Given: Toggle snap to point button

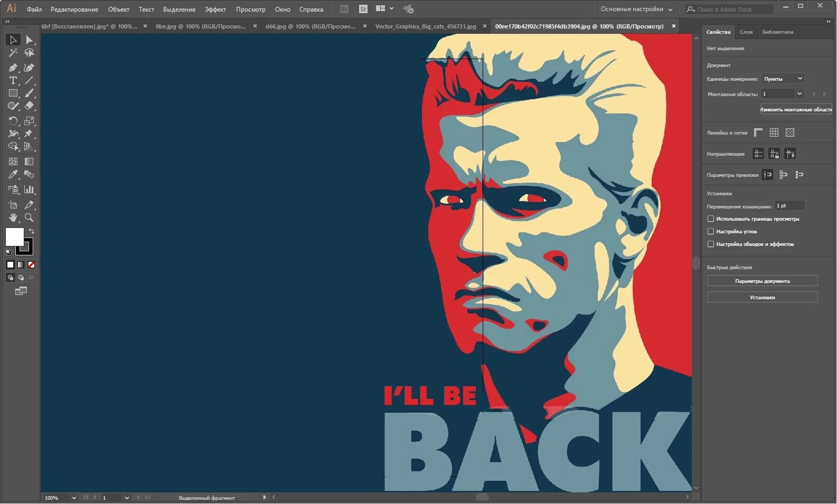Looking at the screenshot, I should point(768,175).
